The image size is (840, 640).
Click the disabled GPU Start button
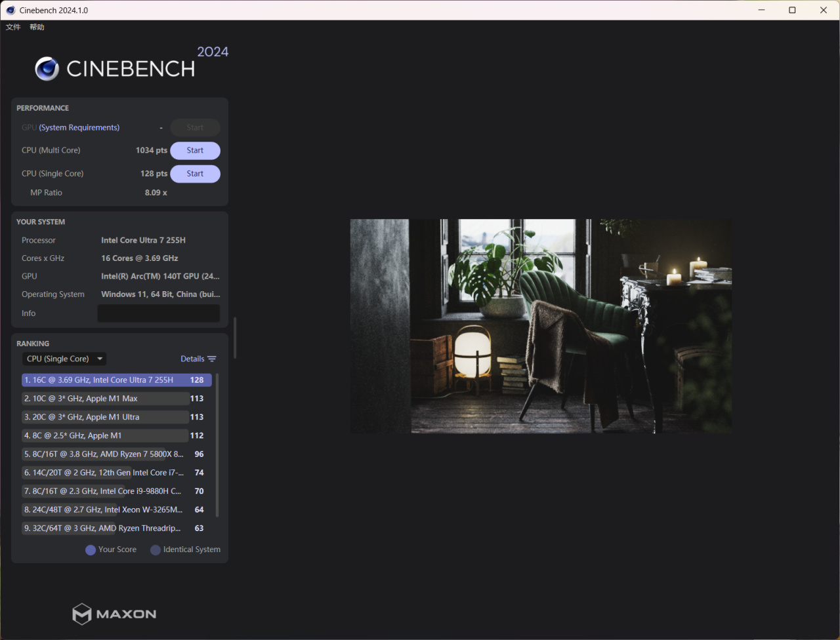[x=195, y=128]
